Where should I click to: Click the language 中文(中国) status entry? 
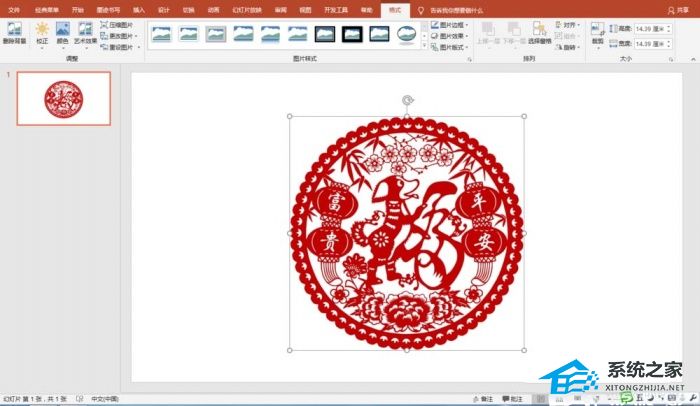tap(105, 398)
